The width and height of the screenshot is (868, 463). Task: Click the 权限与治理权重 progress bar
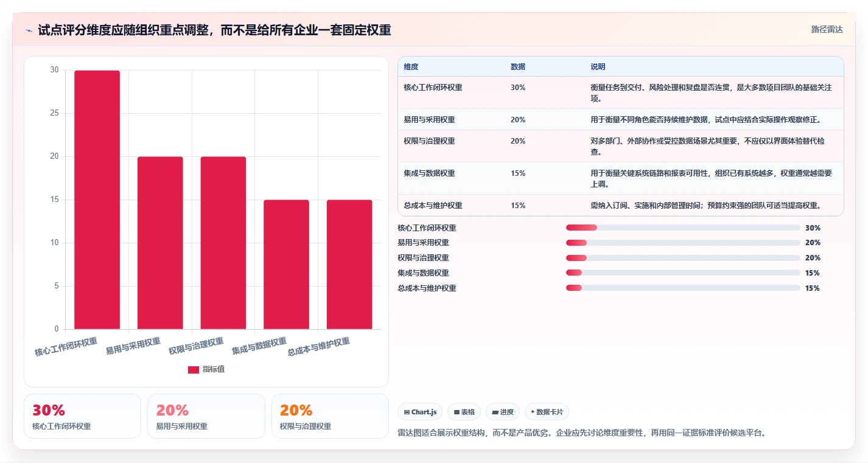tap(683, 258)
